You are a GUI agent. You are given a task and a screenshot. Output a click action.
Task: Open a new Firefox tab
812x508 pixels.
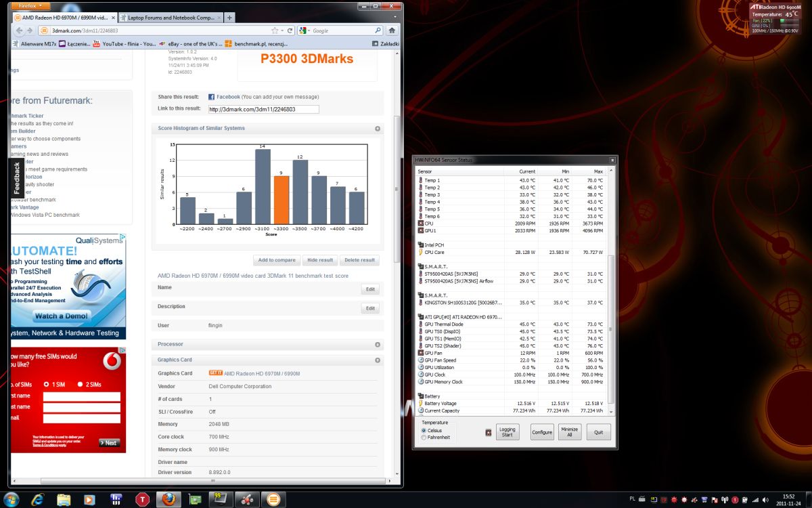tap(230, 17)
